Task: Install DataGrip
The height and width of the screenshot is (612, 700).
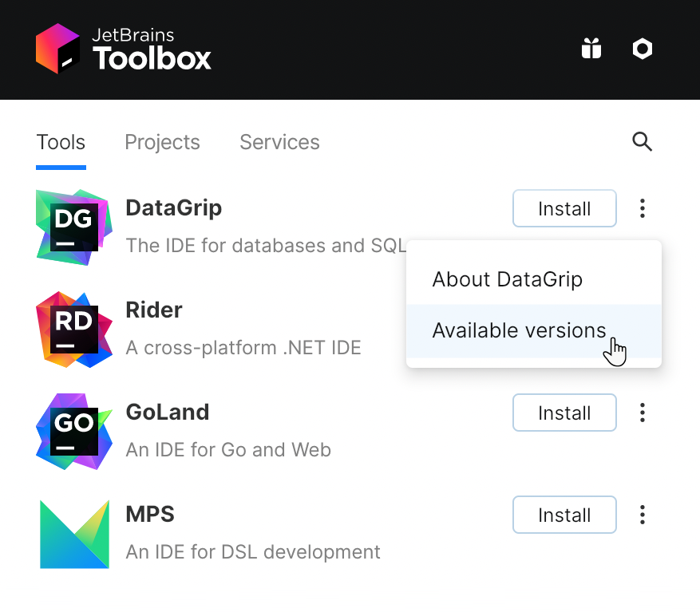Action: click(564, 208)
